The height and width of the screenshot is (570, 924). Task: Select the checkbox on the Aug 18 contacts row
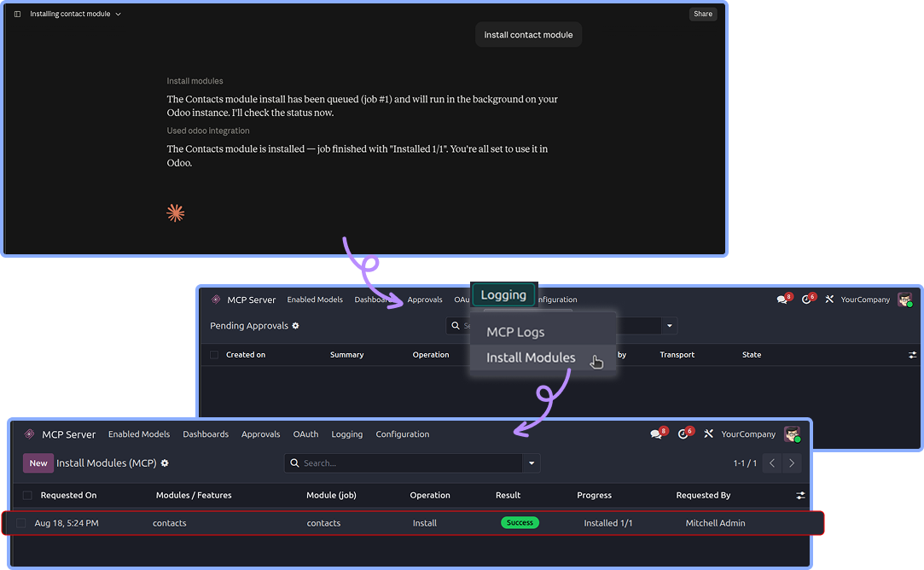point(21,523)
